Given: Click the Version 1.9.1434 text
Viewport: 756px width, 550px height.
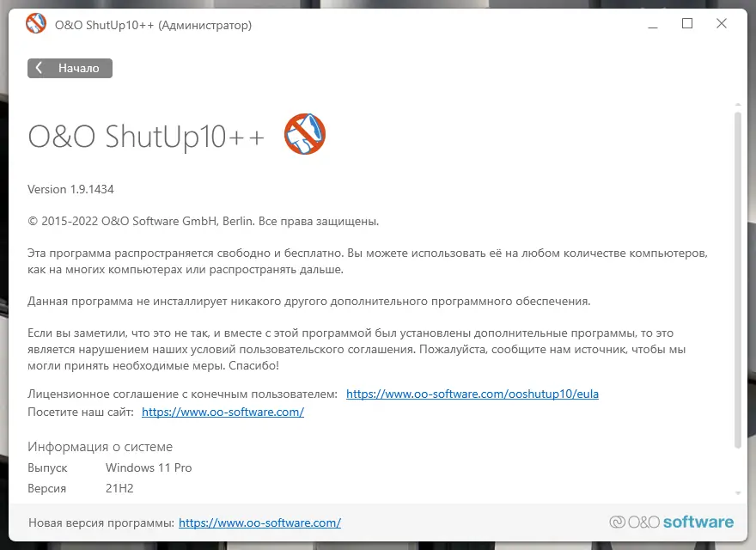Looking at the screenshot, I should coord(70,189).
